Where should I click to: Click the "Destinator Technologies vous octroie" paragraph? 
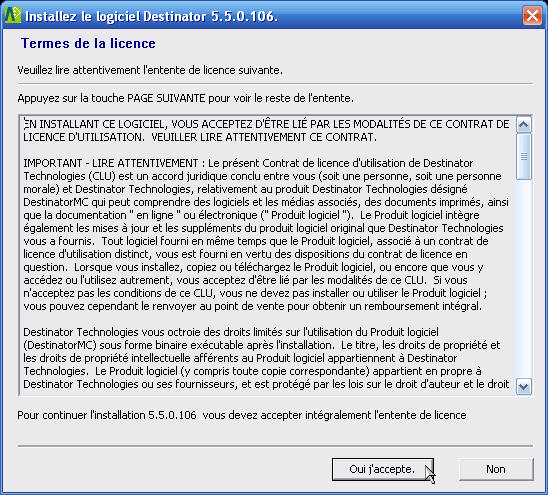coord(266,358)
